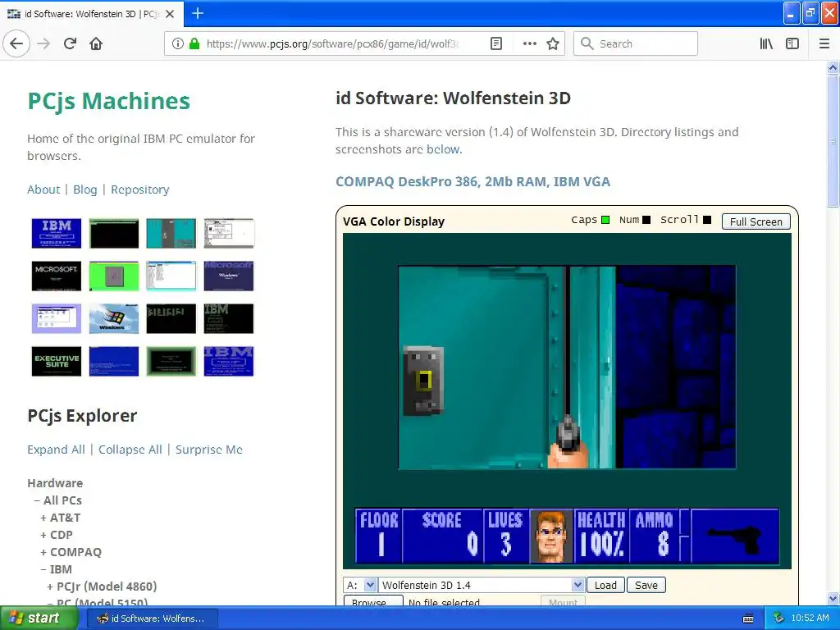840x630 pixels.
Task: Click the Surprise Me link
Action: click(x=209, y=450)
